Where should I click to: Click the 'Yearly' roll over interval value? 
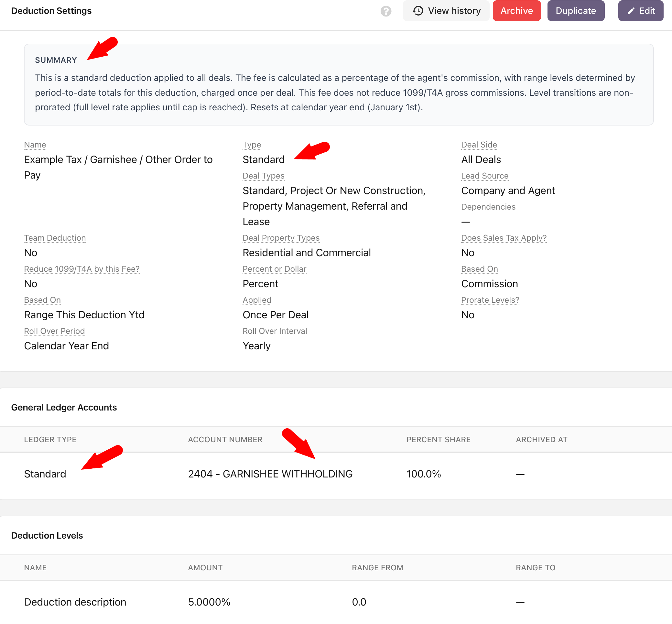coord(256,346)
